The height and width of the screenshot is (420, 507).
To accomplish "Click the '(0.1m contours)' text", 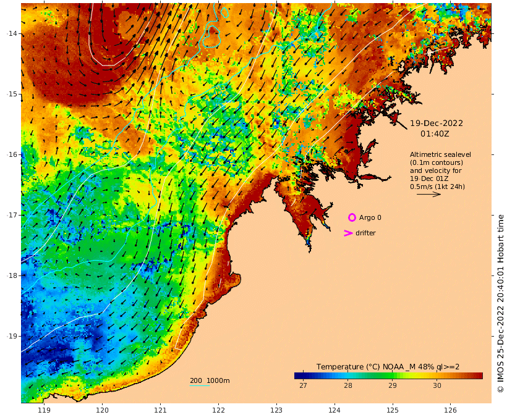I will [x=436, y=162].
